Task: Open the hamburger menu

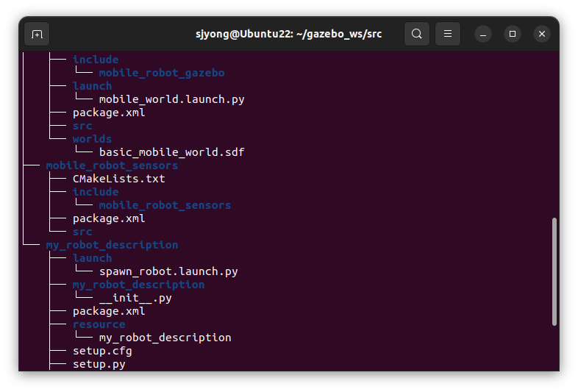Action: 448,34
